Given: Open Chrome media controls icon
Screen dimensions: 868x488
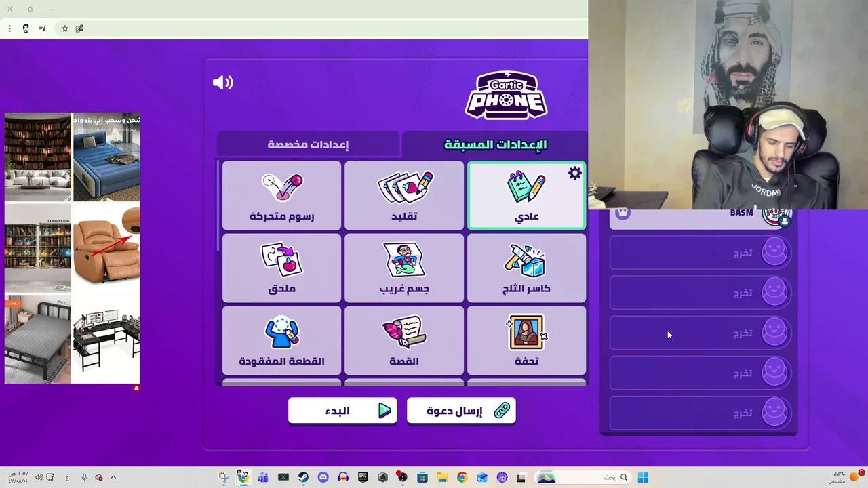Looking at the screenshot, I should point(43,28).
